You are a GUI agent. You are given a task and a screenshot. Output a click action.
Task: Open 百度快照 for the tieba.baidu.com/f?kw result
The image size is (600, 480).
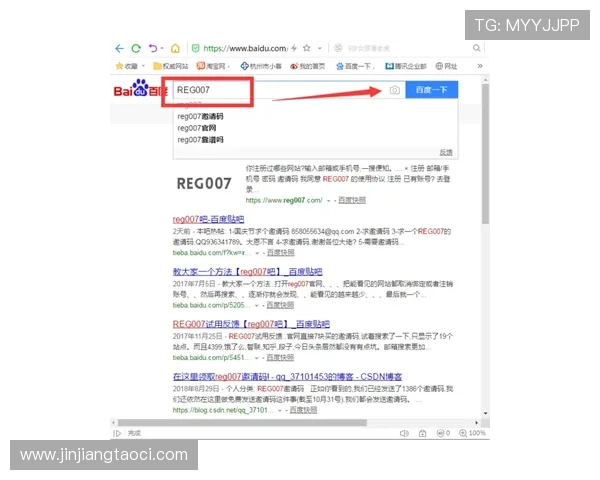[x=280, y=253]
